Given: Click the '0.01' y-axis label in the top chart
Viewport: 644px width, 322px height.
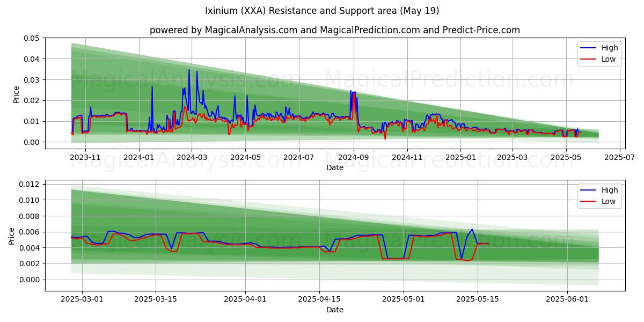Looking at the screenshot, I should pyautogui.click(x=32, y=121).
